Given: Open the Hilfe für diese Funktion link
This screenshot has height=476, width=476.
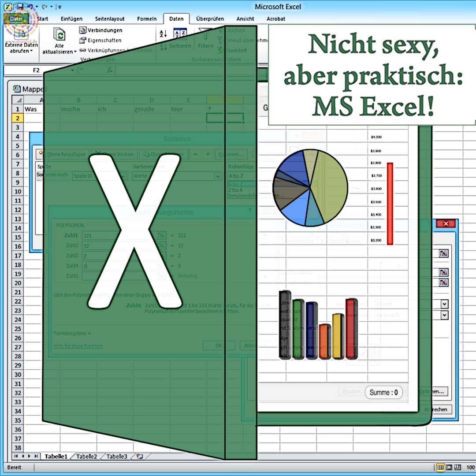Looking at the screenshot, I should 78,346.
